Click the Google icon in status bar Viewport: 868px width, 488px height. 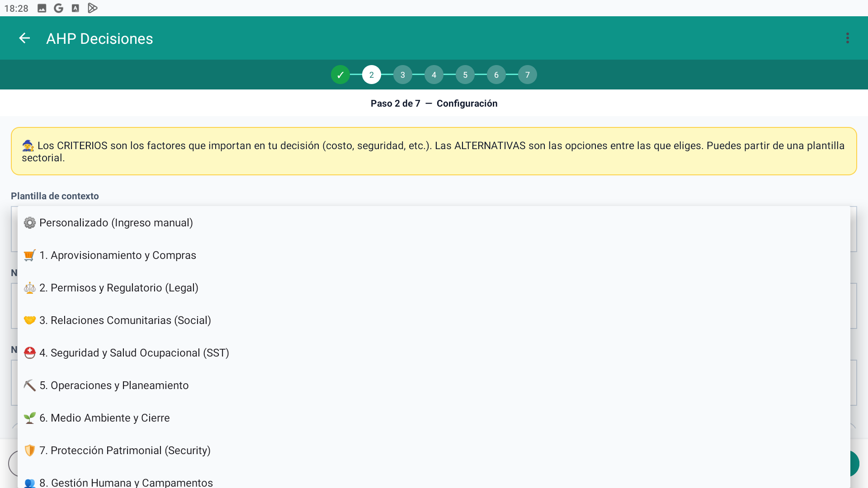pyautogui.click(x=59, y=8)
